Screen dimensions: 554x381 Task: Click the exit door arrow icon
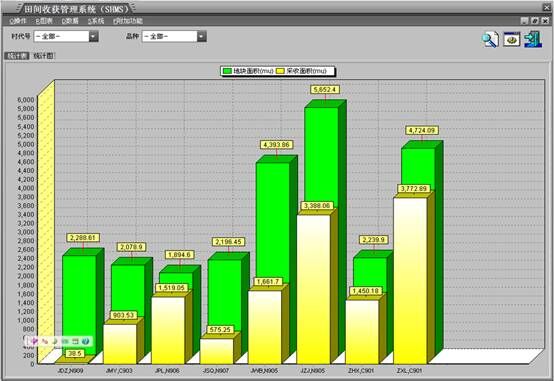(533, 39)
